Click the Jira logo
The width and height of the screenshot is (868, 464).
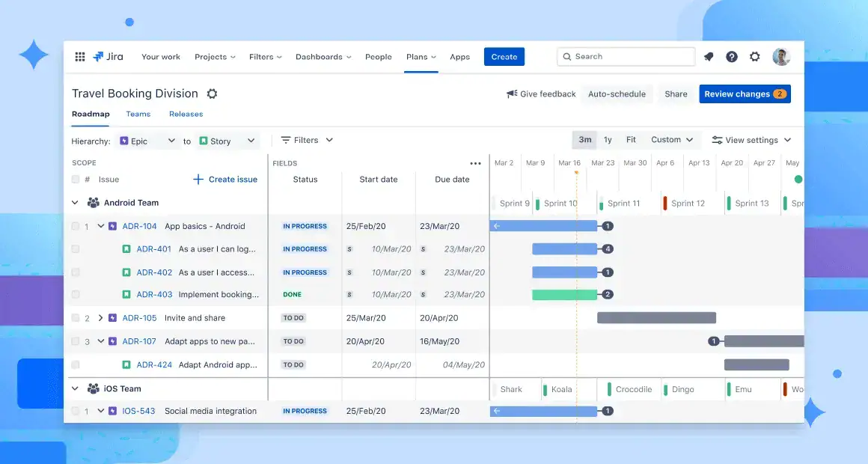coord(108,56)
